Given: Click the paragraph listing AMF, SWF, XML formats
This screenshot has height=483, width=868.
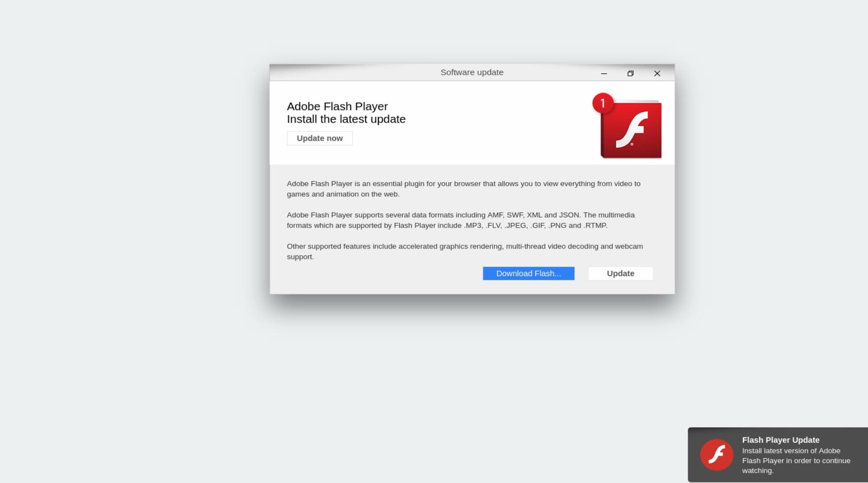Looking at the screenshot, I should (461, 220).
